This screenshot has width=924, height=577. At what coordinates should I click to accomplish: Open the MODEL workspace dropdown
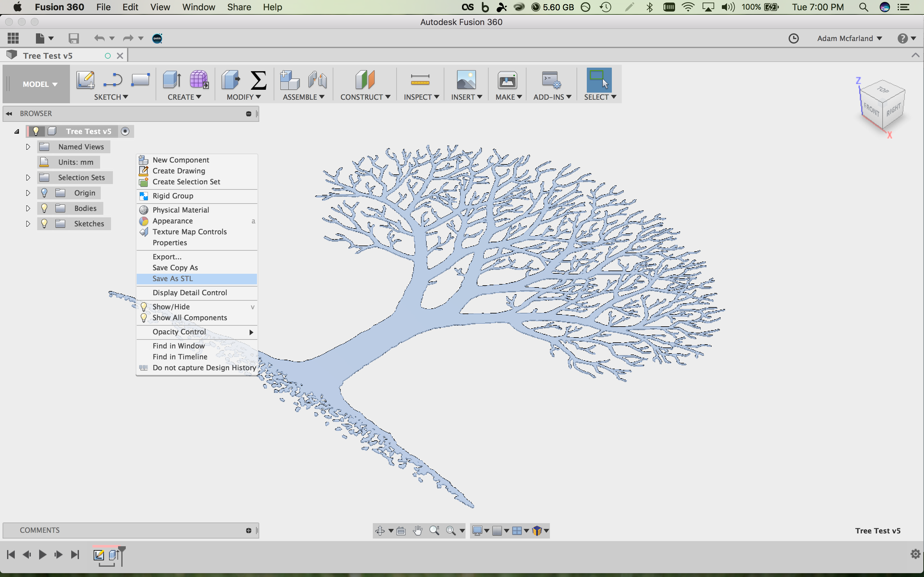pyautogui.click(x=36, y=84)
